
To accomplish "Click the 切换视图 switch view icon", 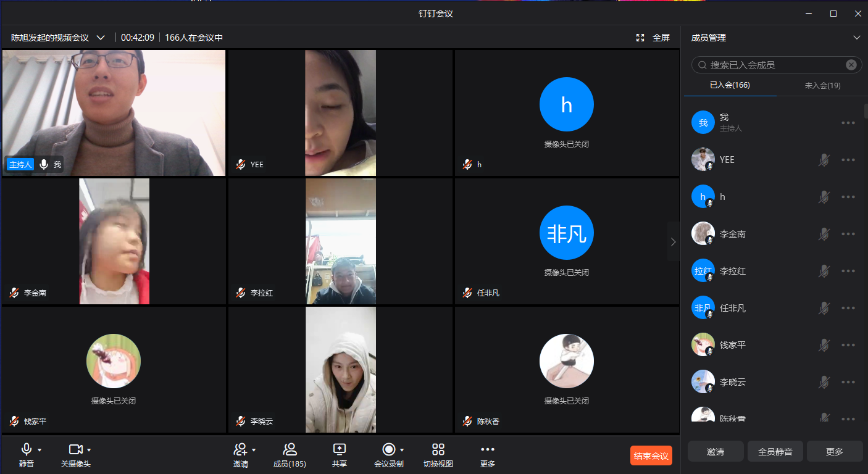I will click(x=438, y=449).
